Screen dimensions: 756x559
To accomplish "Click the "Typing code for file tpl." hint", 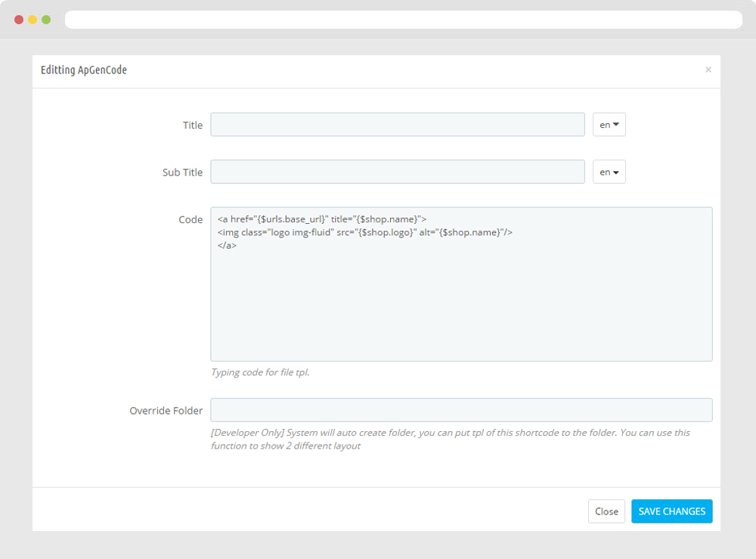I will coord(260,372).
